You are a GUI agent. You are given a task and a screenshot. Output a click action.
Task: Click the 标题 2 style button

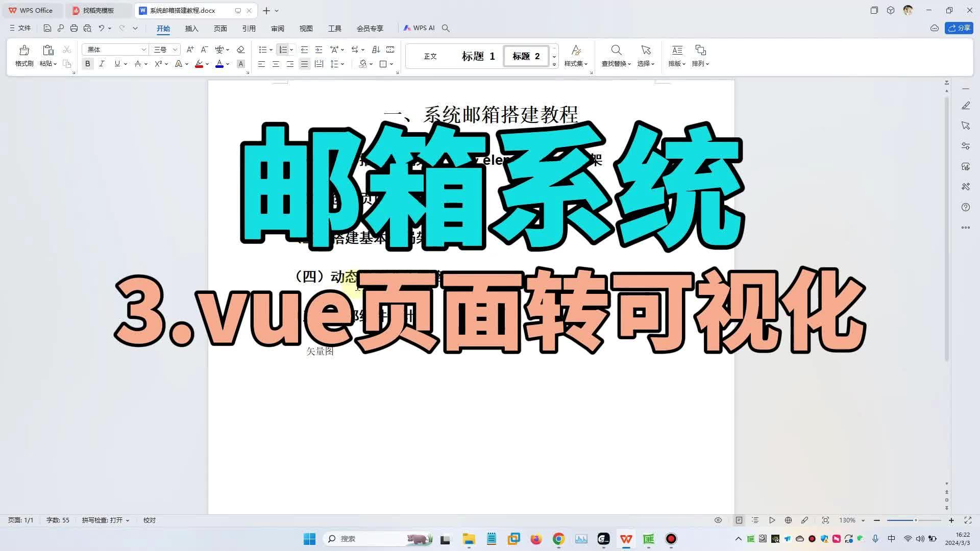click(525, 56)
